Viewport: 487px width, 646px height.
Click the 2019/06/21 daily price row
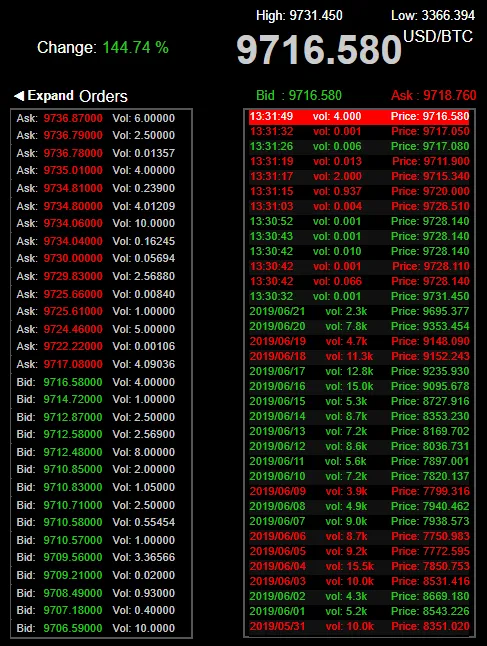tap(359, 311)
